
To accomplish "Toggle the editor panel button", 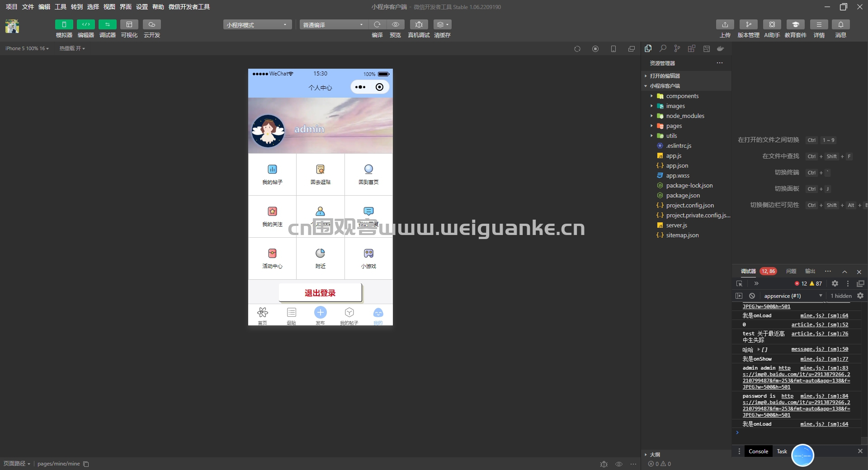I will point(85,24).
